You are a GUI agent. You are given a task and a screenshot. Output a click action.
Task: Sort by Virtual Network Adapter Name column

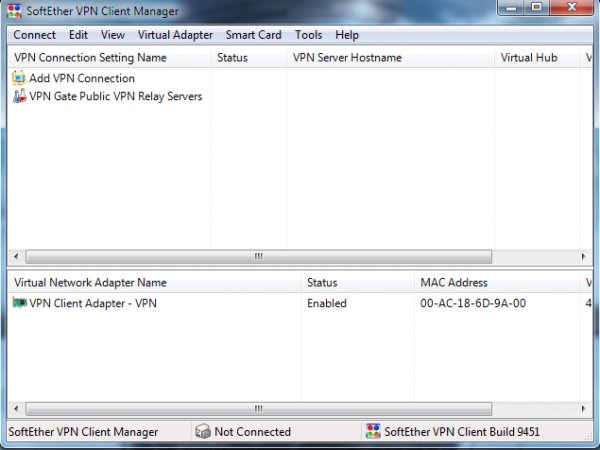tap(155, 282)
